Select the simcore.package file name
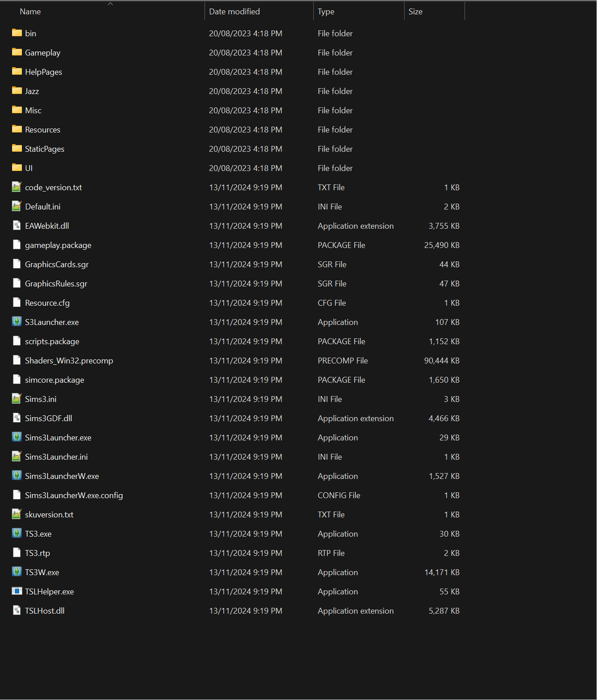The width and height of the screenshot is (597, 700). point(55,380)
